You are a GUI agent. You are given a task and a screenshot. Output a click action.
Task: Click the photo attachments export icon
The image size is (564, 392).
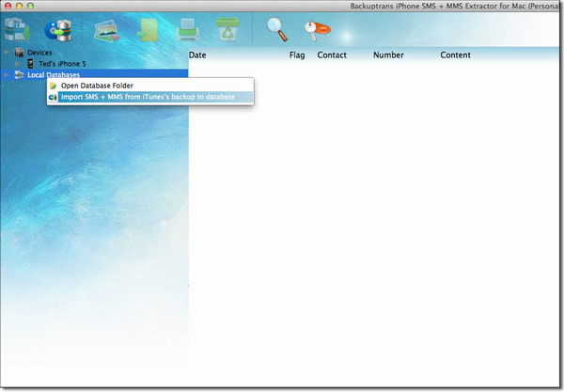click(x=106, y=29)
